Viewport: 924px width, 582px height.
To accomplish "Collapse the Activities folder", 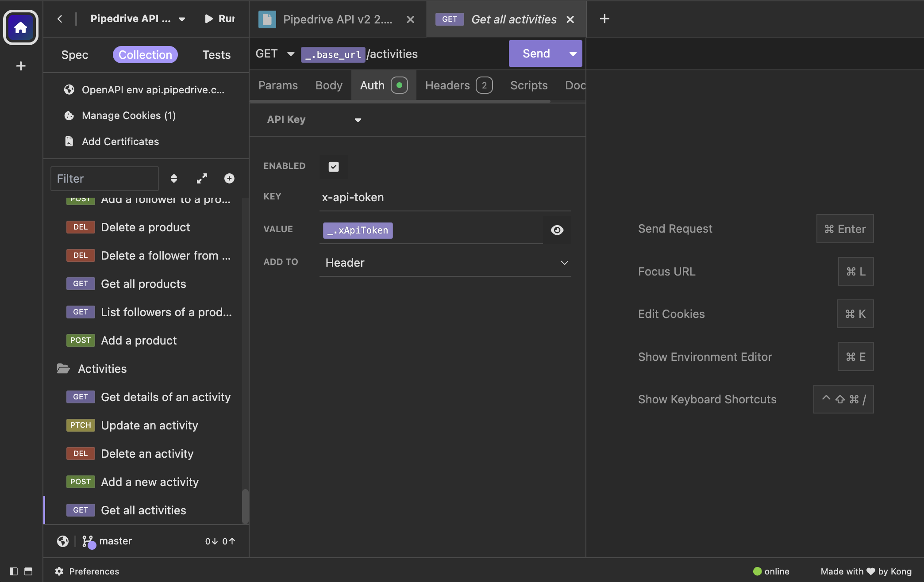I will 102,368.
